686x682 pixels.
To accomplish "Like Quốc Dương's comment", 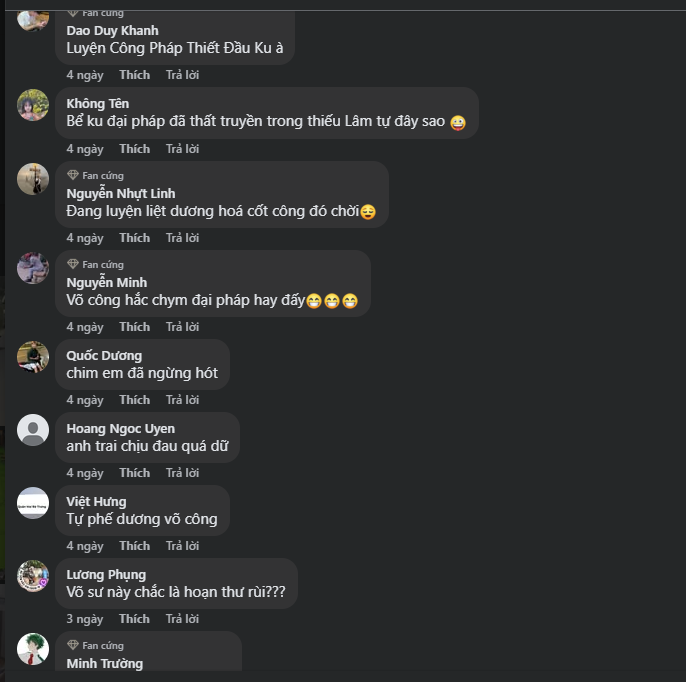I will pyautogui.click(x=134, y=400).
